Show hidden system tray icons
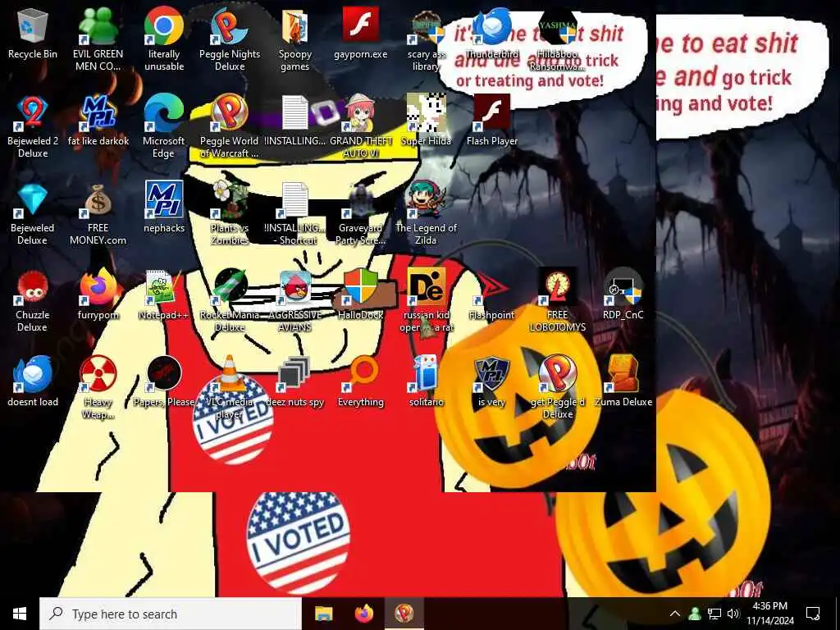This screenshot has width=840, height=630. coord(675,614)
